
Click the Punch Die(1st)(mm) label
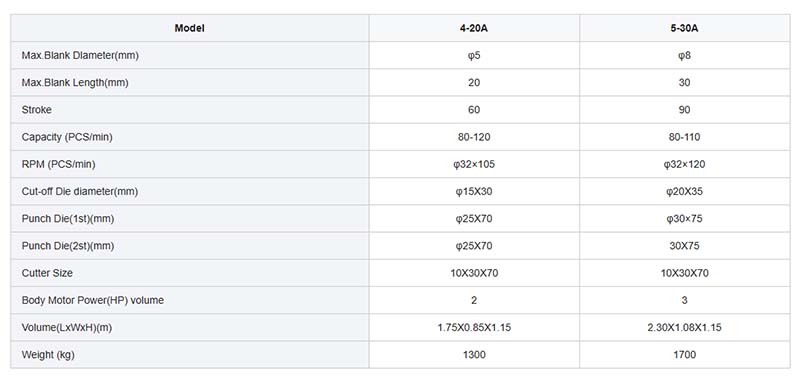point(68,219)
